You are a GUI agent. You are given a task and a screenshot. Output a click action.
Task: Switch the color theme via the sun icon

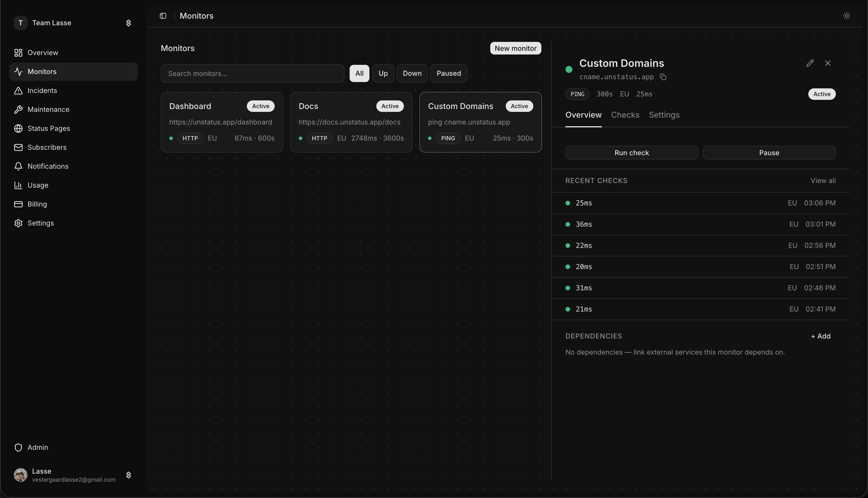click(x=846, y=16)
